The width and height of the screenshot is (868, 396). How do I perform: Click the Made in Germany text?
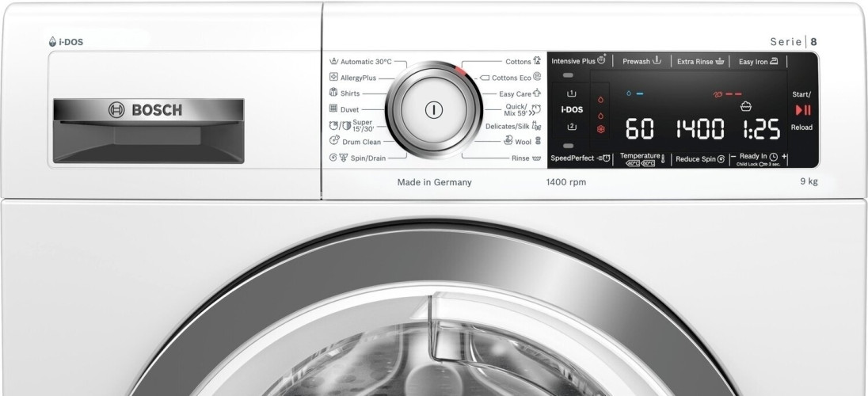click(x=435, y=182)
